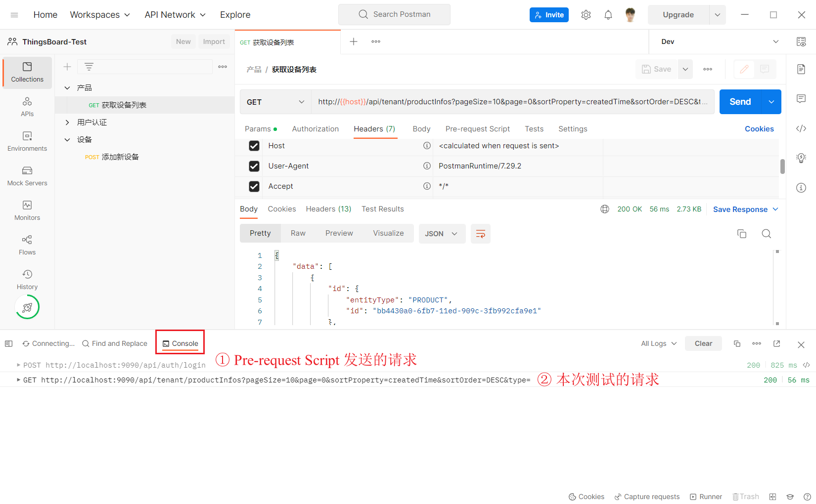This screenshot has height=504, width=816.
Task: Open the code snippet icon
Action: click(x=801, y=128)
